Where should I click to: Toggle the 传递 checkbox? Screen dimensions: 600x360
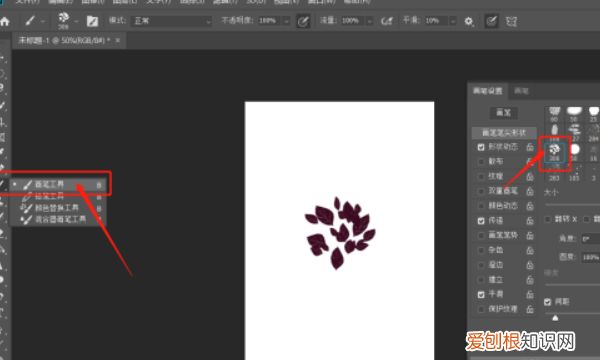[x=481, y=221]
